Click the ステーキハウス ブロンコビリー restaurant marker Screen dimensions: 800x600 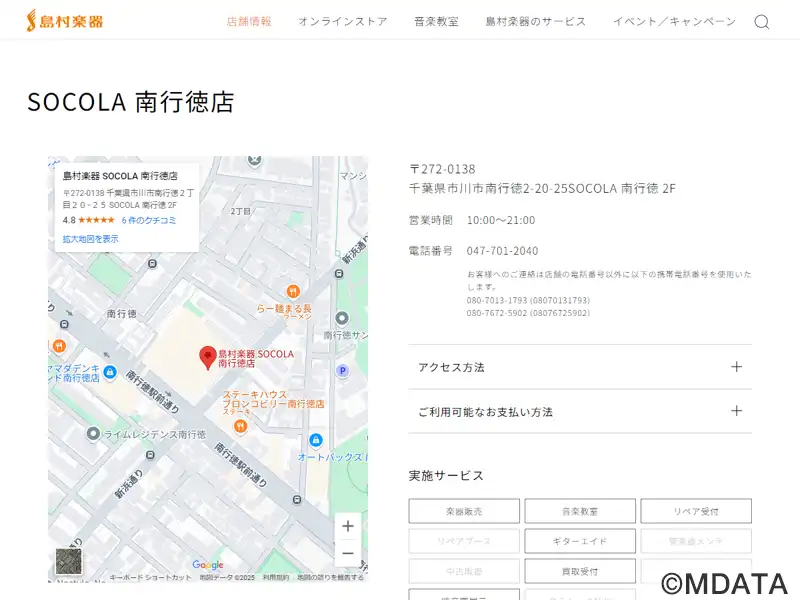tap(240, 426)
